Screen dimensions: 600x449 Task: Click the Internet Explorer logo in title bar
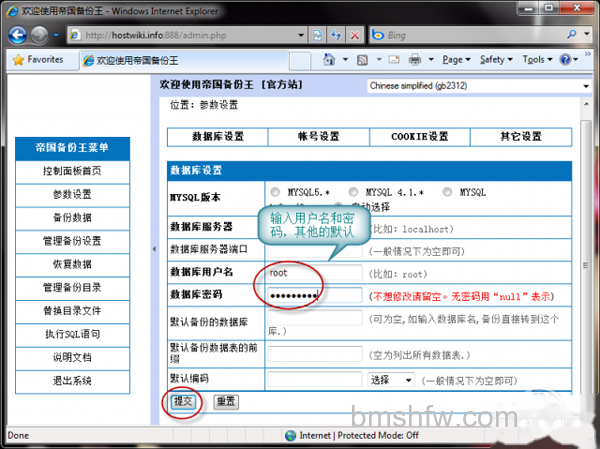tap(12, 11)
